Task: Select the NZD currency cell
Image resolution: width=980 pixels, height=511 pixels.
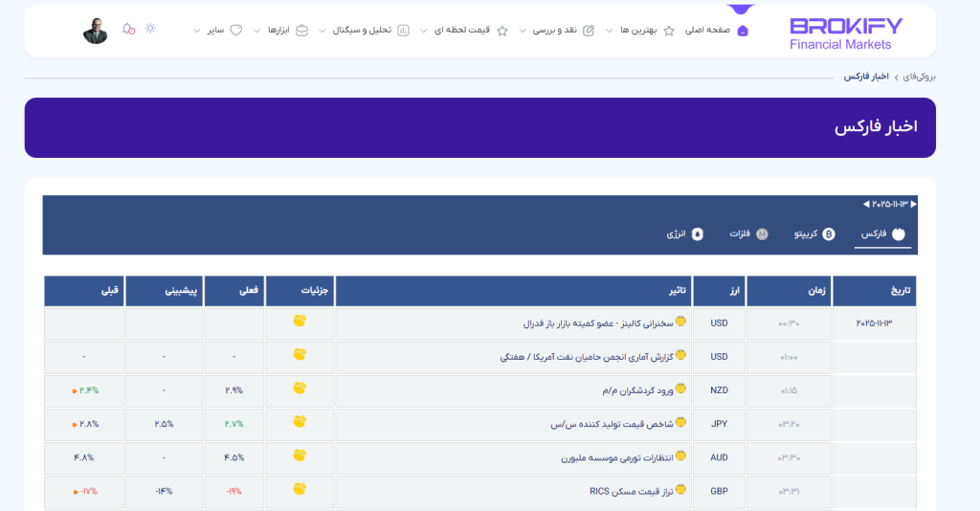Action: [x=719, y=390]
